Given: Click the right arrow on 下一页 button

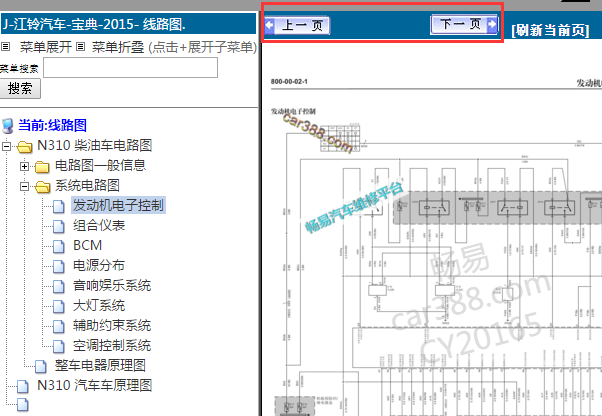Looking at the screenshot, I should coord(492,25).
